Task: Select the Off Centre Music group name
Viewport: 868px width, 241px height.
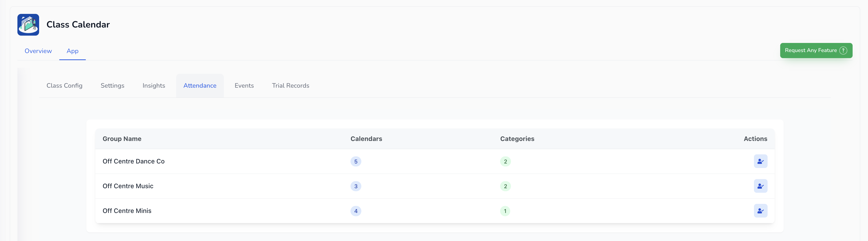Action: point(128,186)
